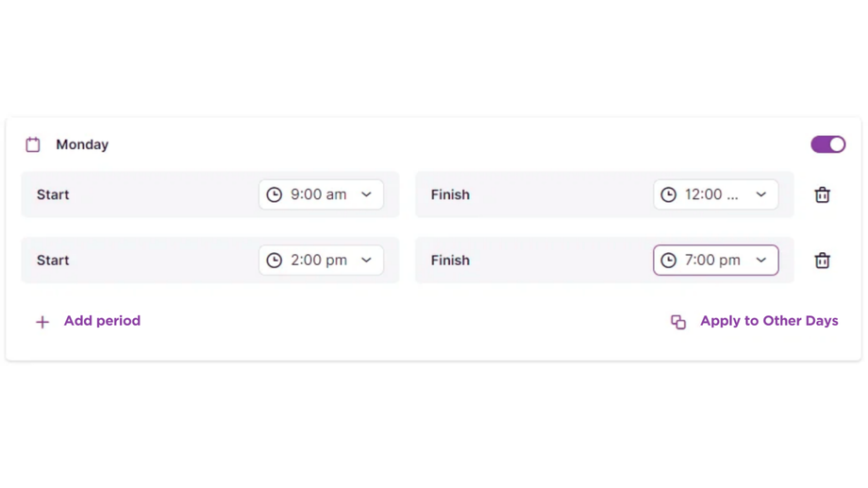The width and height of the screenshot is (868, 488).
Task: Expand the 2:00 pm start time chevron
Action: [x=366, y=261]
